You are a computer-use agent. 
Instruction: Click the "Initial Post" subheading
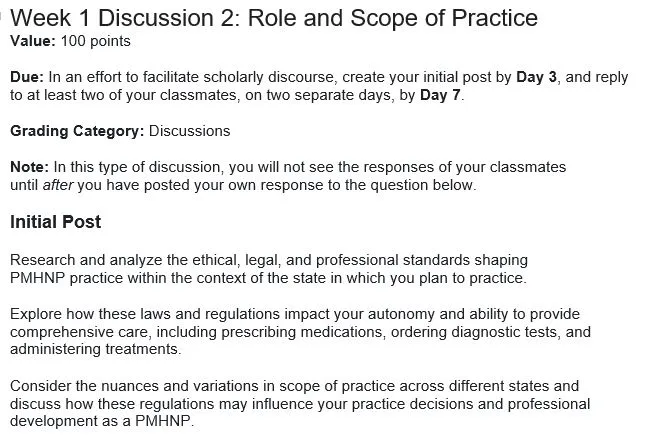55,221
